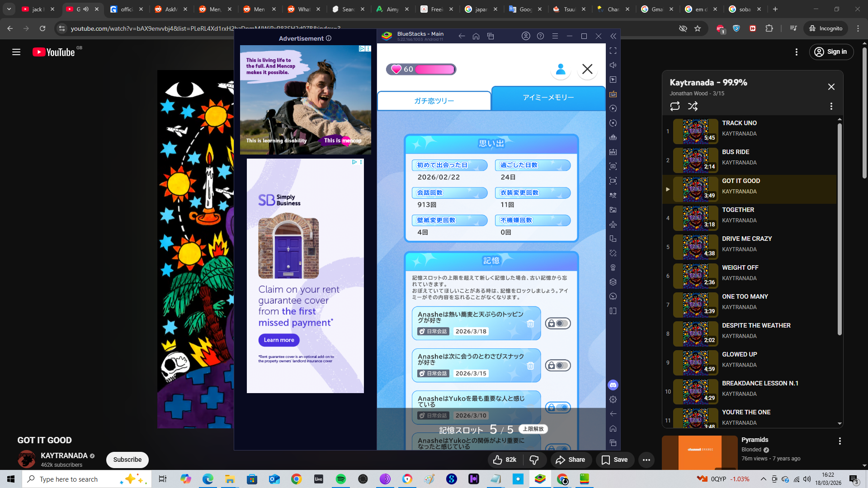Open the playlist panel three-dot options menu
868x488 pixels.
tap(831, 106)
